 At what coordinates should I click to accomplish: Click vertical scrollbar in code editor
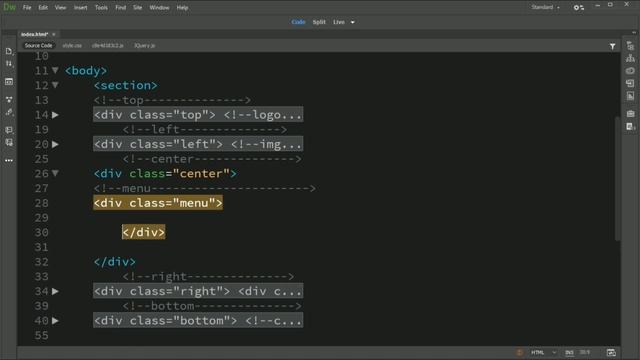coord(617,178)
